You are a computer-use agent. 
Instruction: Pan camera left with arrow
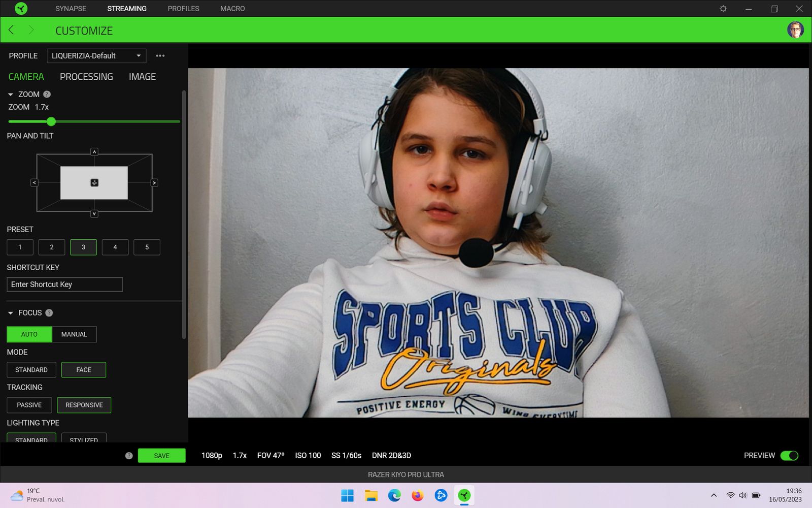click(34, 183)
